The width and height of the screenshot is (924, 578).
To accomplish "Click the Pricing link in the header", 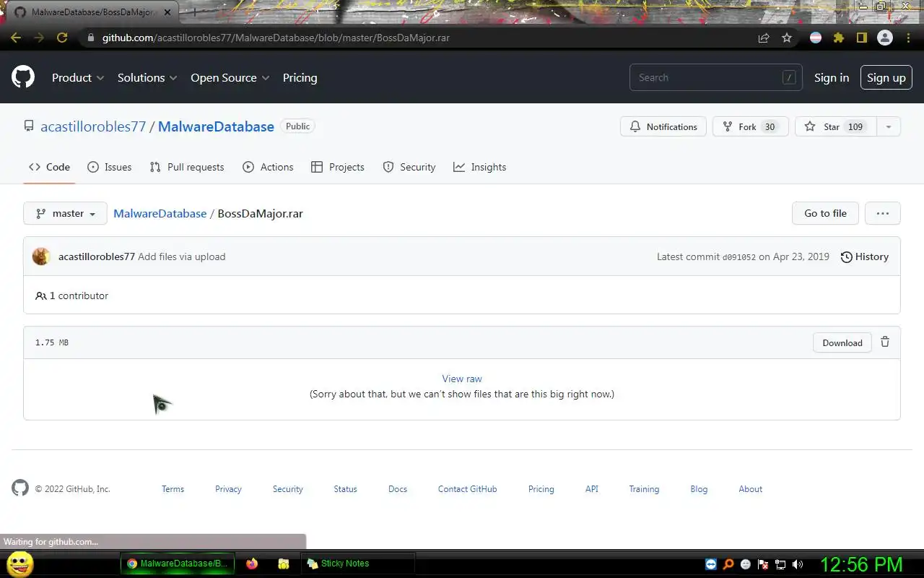I will [300, 77].
